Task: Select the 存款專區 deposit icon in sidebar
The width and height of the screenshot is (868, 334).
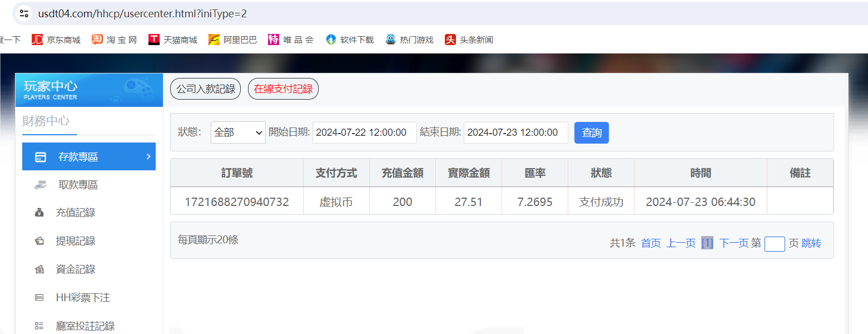Action: point(39,156)
